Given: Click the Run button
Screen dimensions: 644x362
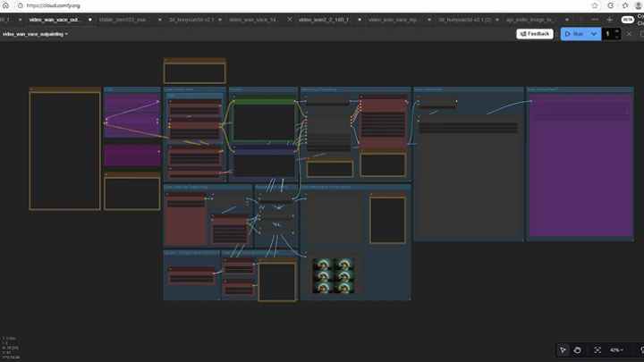Looking at the screenshot, I should tap(573, 34).
